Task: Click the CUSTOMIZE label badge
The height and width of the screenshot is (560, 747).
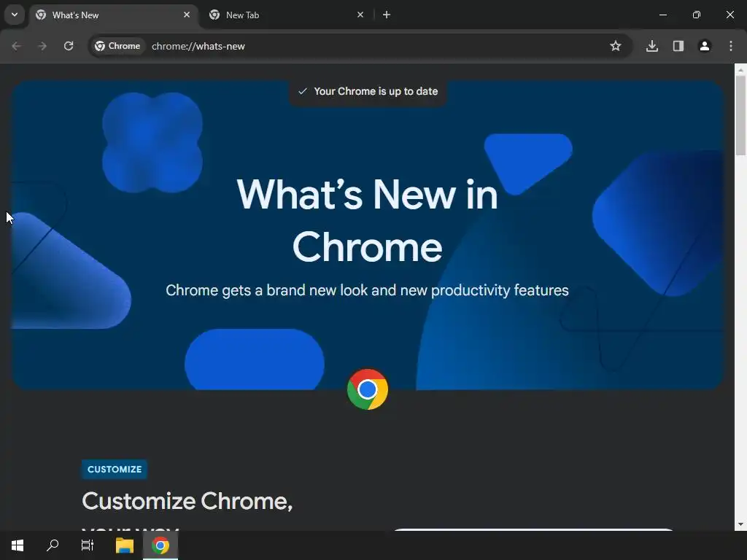Action: pos(115,470)
